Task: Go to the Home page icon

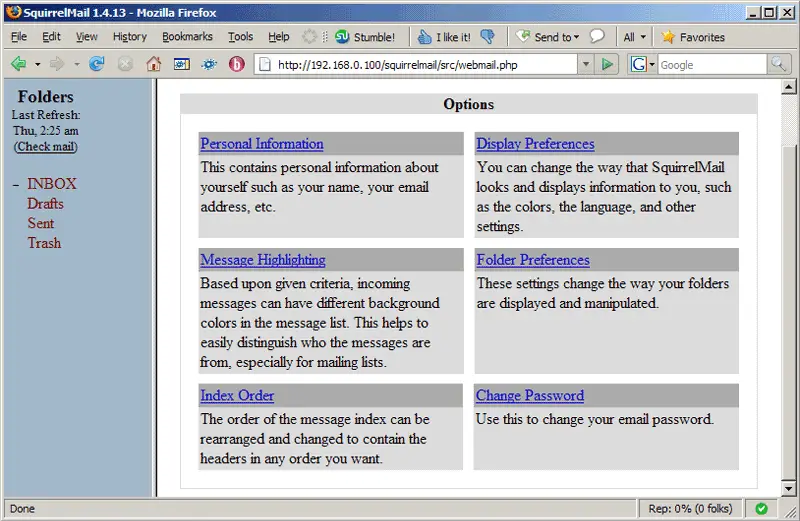Action: coord(154,64)
